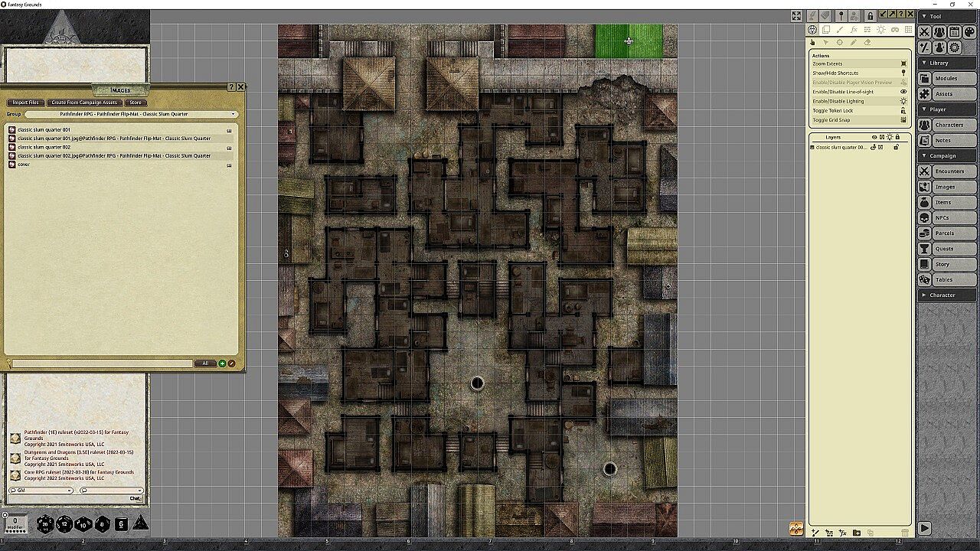Open the plus/minus modifiers tool
980x551 pixels.
[925, 47]
